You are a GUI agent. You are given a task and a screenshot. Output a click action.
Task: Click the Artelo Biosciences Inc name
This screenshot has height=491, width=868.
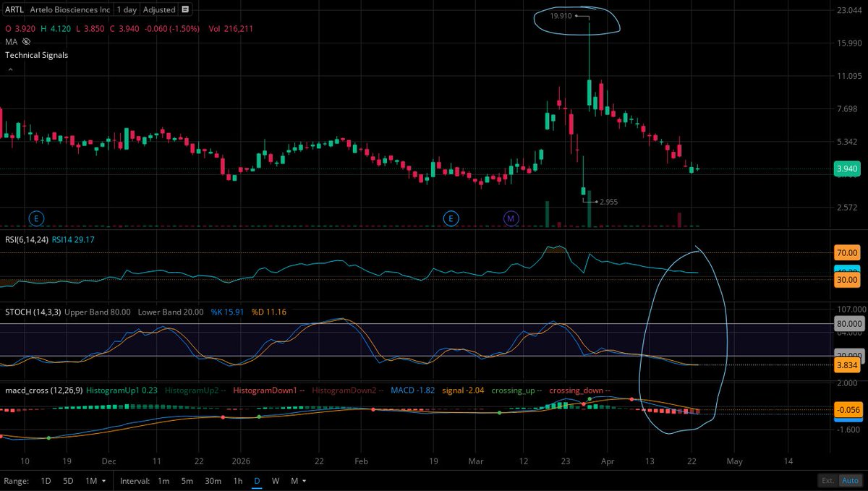click(70, 9)
